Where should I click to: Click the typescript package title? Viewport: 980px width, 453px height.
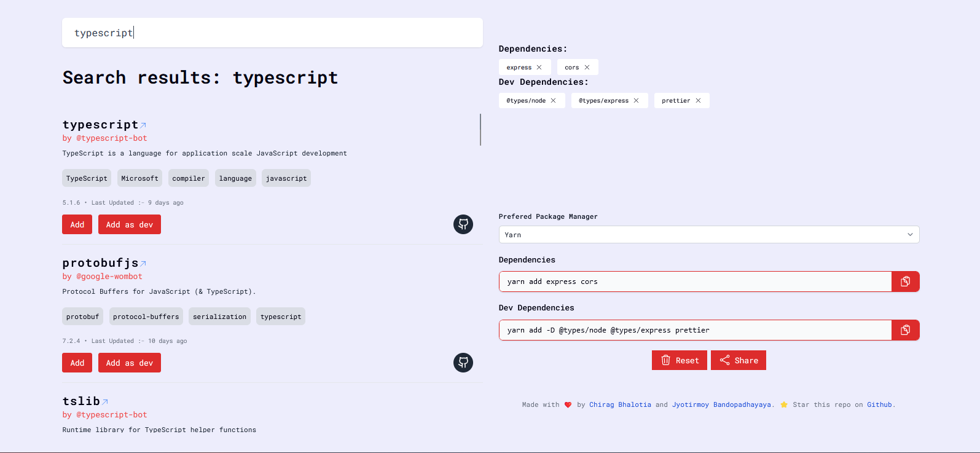point(100,125)
